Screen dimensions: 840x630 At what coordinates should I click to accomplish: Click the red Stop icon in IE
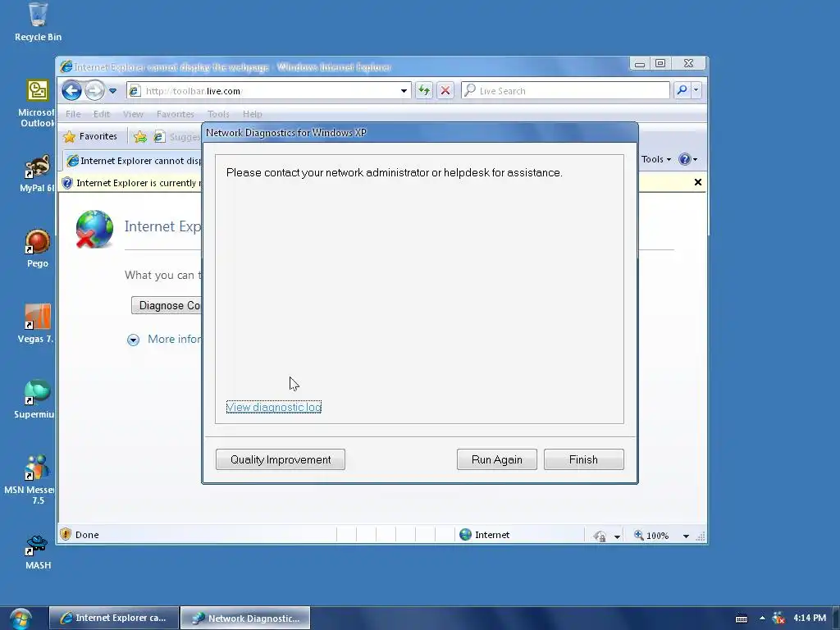(x=445, y=90)
